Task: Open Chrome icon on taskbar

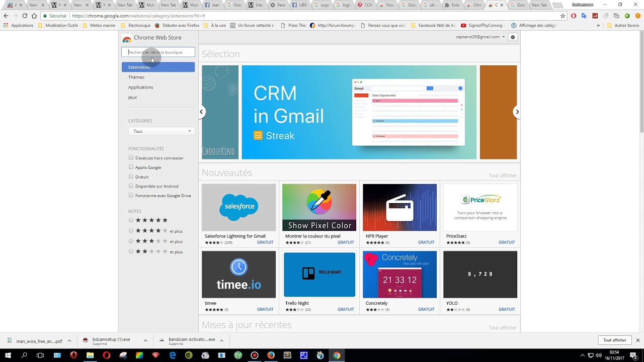Action: click(x=337, y=355)
